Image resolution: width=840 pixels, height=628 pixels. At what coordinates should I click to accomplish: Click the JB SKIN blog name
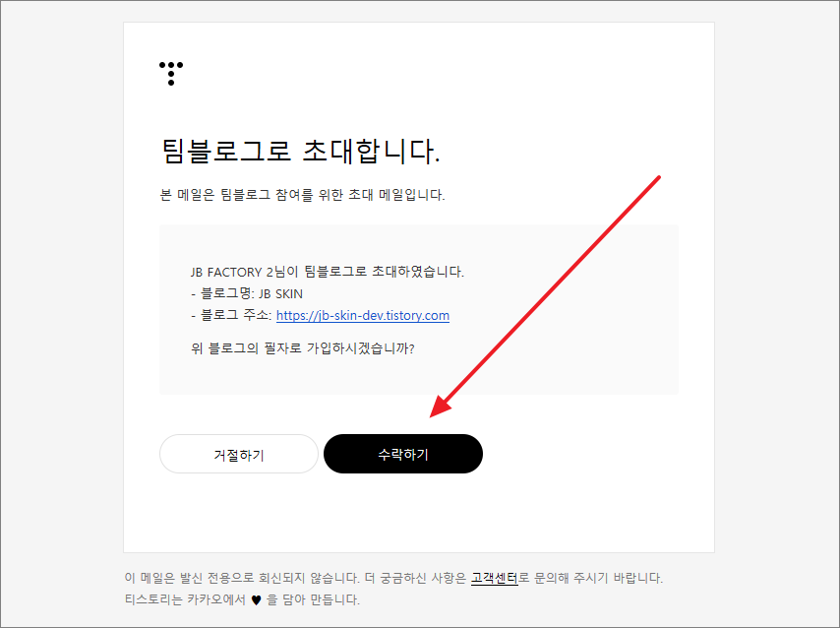(280, 294)
